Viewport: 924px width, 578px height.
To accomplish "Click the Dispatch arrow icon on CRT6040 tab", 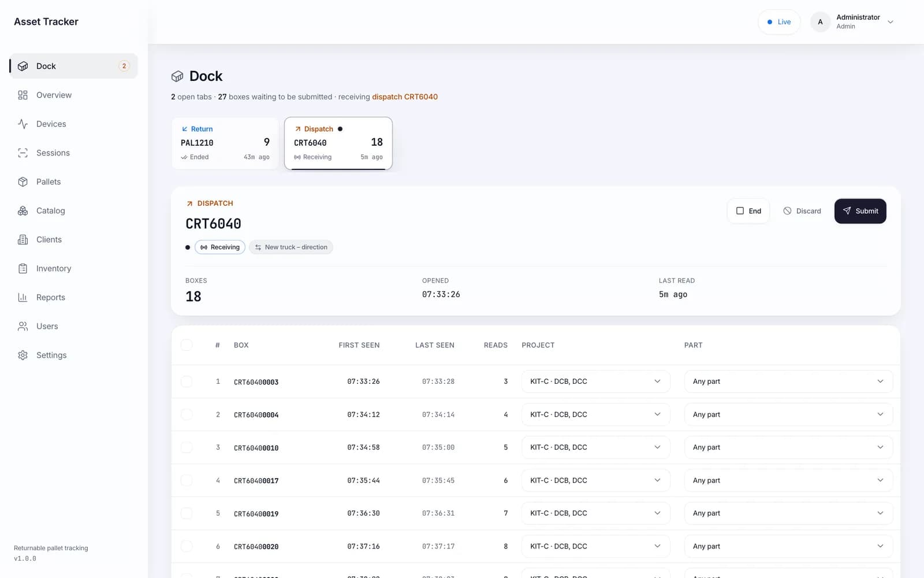I will pyautogui.click(x=298, y=129).
